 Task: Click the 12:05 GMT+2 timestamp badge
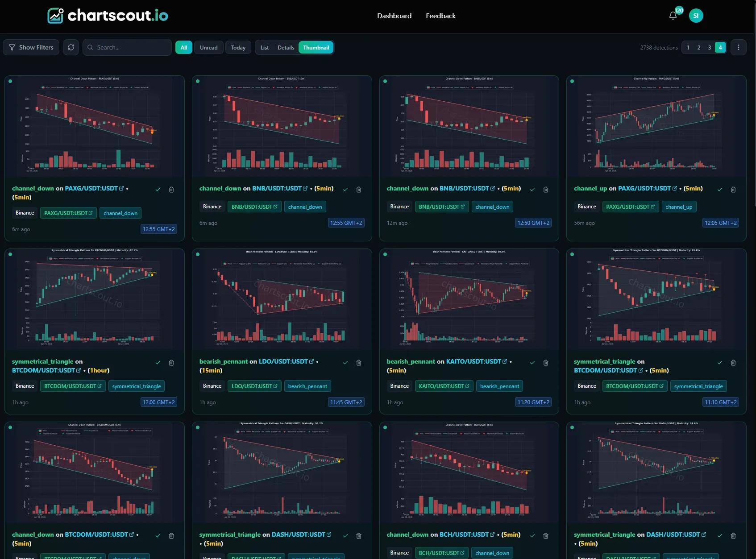(721, 223)
